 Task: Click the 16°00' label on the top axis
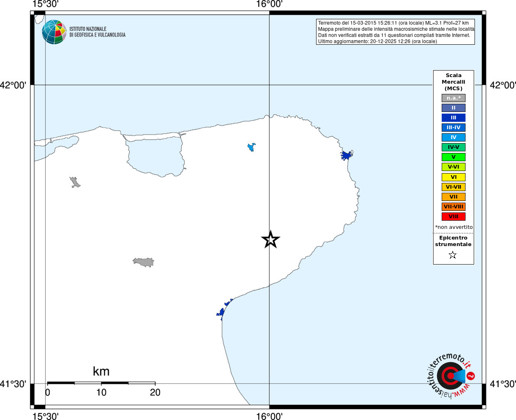click(269, 4)
